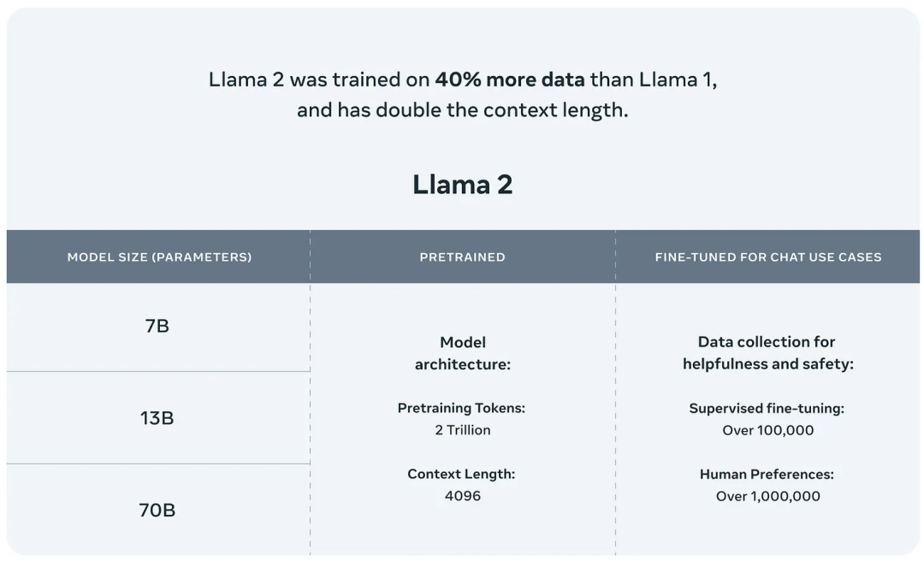Click the "Human Preferences:" label

coord(767,474)
